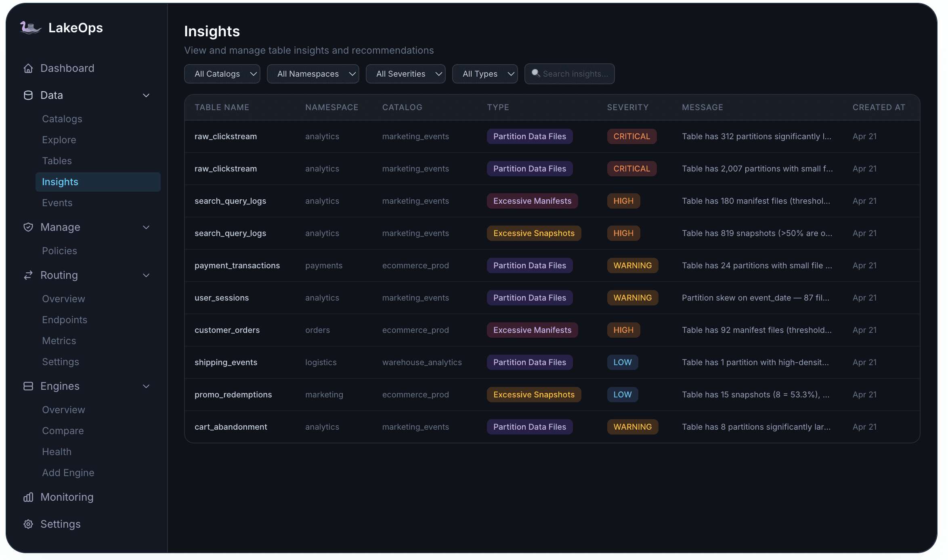Open the All Namespaces dropdown
This screenshot has width=948, height=560.
(313, 74)
